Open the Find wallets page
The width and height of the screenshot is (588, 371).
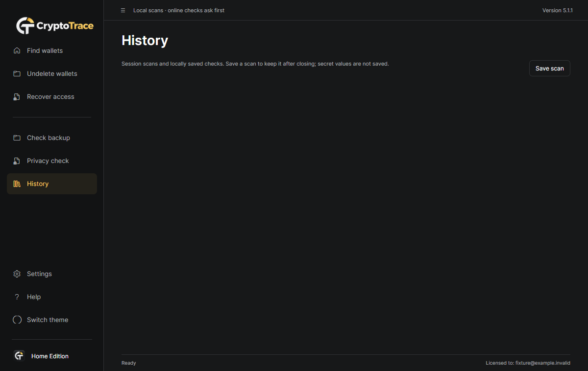tap(52, 50)
